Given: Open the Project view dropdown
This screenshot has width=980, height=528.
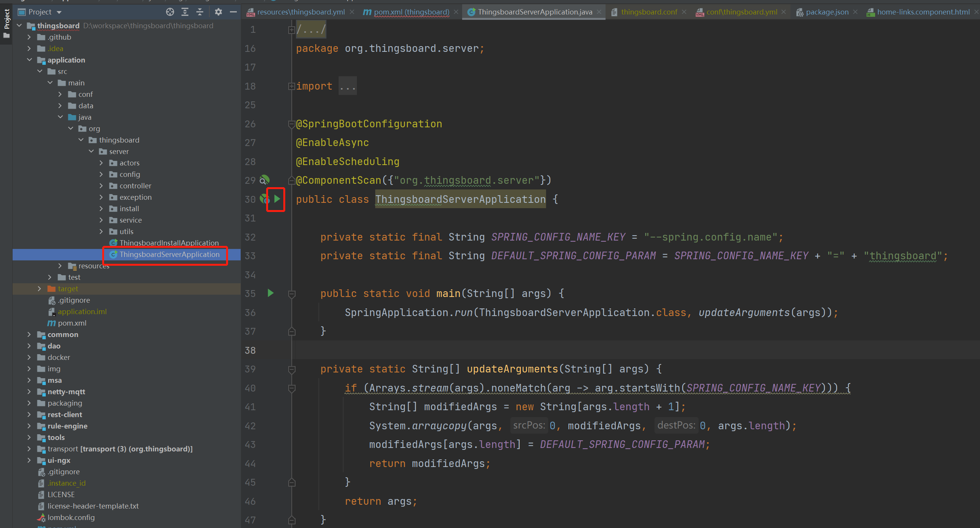Looking at the screenshot, I should [x=59, y=12].
